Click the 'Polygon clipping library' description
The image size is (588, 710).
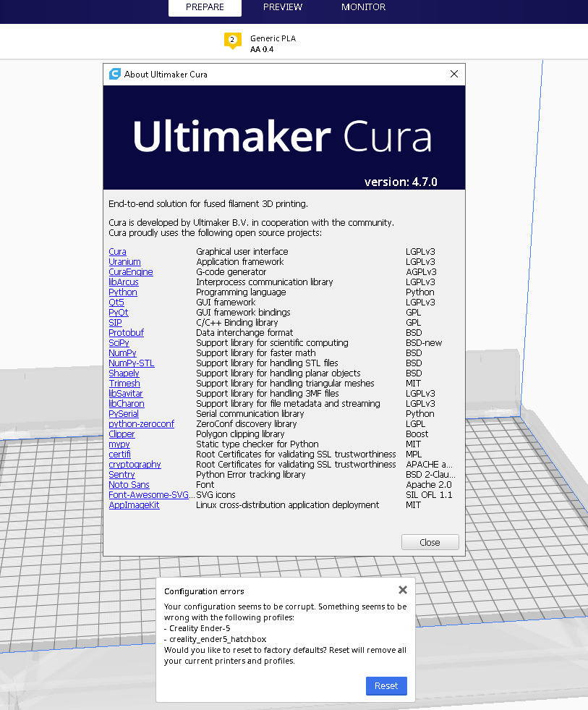pos(240,434)
